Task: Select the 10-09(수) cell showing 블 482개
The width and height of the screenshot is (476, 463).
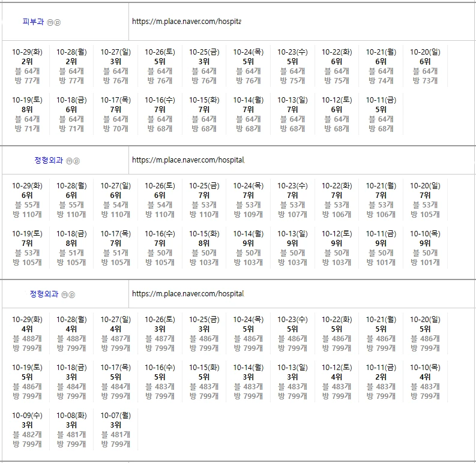Action: 27,429
